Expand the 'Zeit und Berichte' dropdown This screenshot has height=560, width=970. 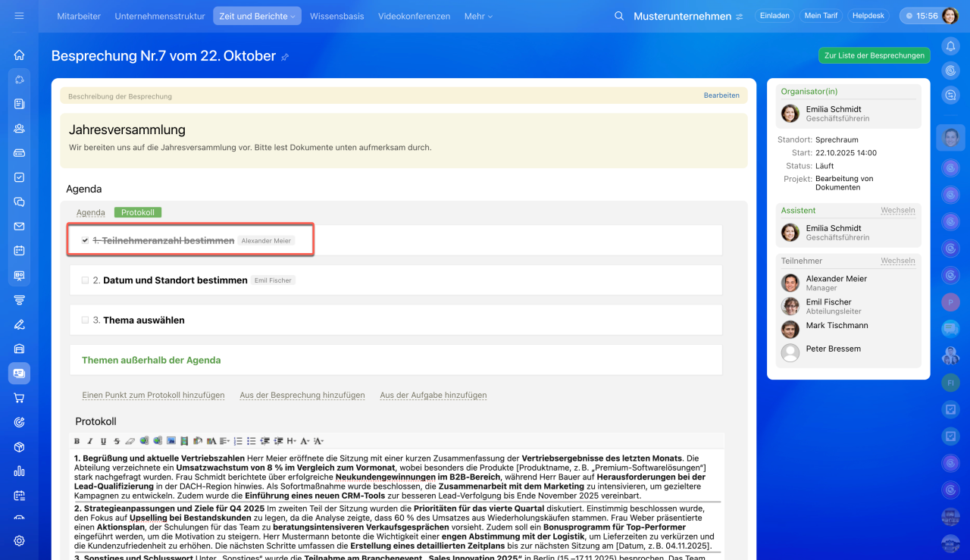[x=257, y=16]
